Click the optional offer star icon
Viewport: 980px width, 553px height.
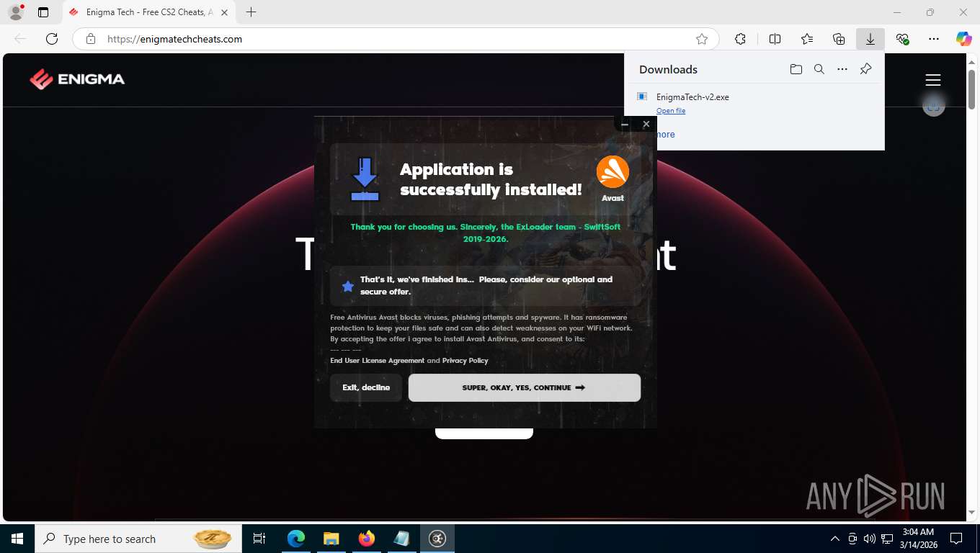tap(348, 286)
